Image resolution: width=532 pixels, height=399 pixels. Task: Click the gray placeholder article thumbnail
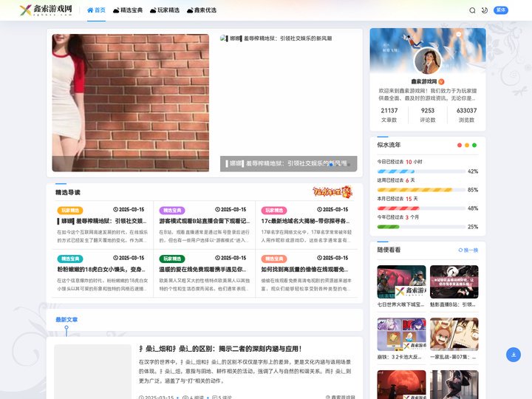[x=92, y=372]
